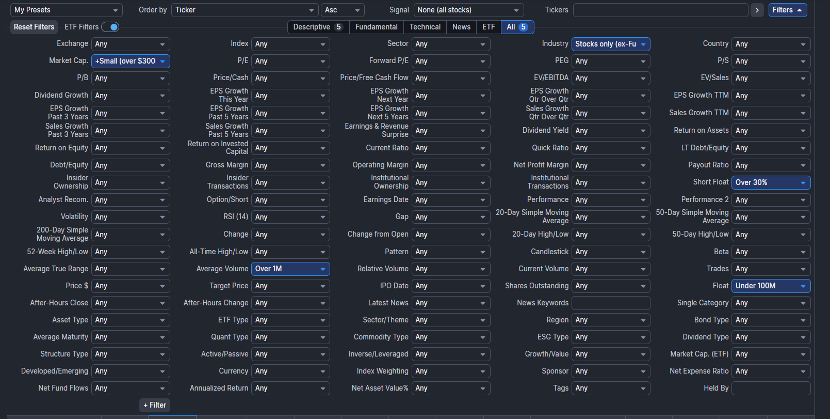Click the Reset Filters button
830x420 pixels.
pos(34,27)
